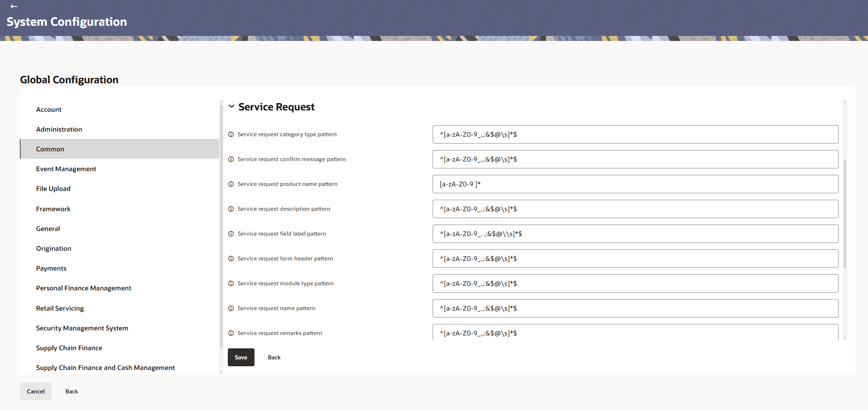Screen dimensions: 868x410
Task: Open info for remarks pattern
Action: tap(231, 333)
